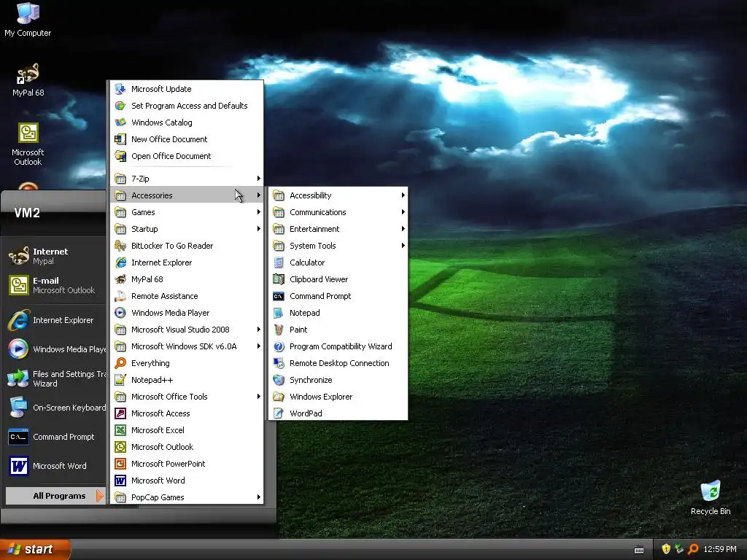Expand the Games submenu arrow
The image size is (747, 560).
[x=259, y=212]
